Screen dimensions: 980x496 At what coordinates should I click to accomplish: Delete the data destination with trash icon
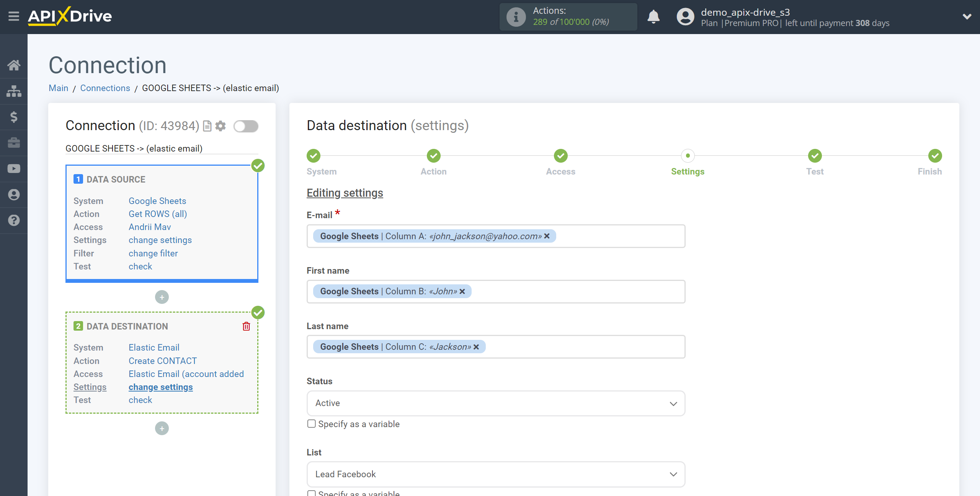(246, 326)
